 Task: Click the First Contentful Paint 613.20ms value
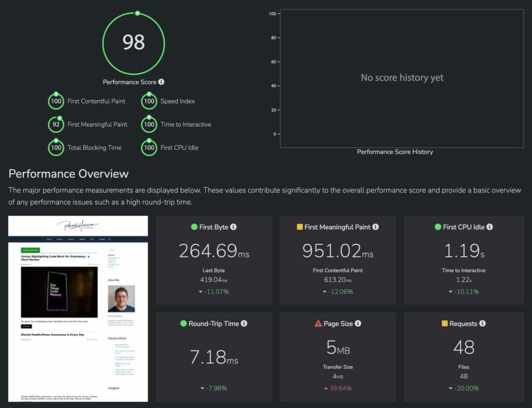338,280
